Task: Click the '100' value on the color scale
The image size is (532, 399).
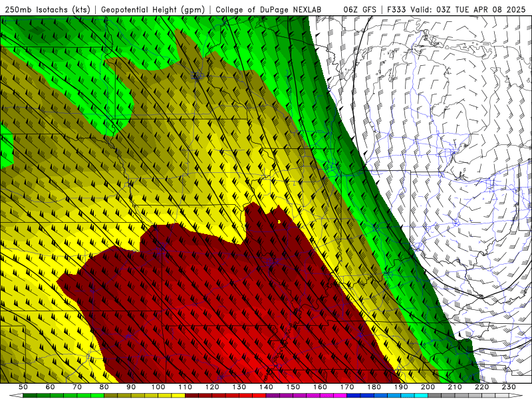Action: coord(158,387)
